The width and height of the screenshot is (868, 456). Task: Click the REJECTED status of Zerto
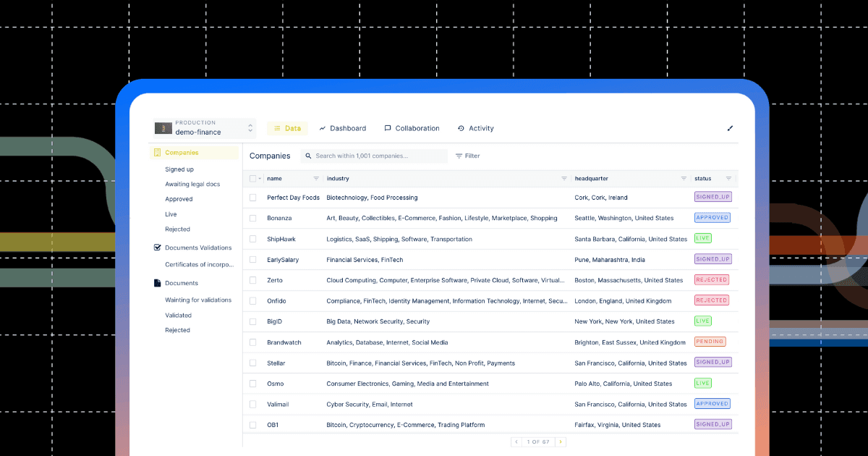pyautogui.click(x=712, y=279)
